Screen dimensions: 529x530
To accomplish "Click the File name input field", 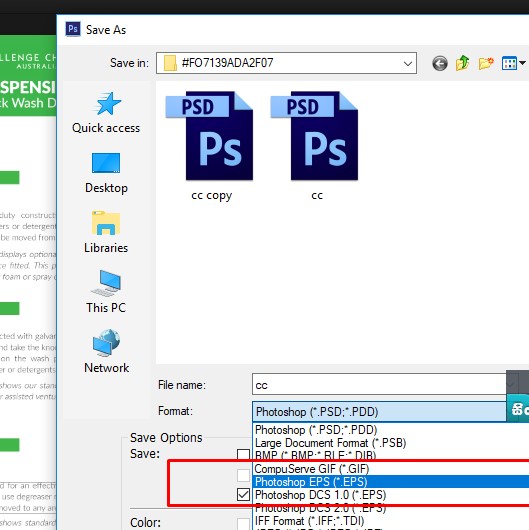I will click(379, 384).
